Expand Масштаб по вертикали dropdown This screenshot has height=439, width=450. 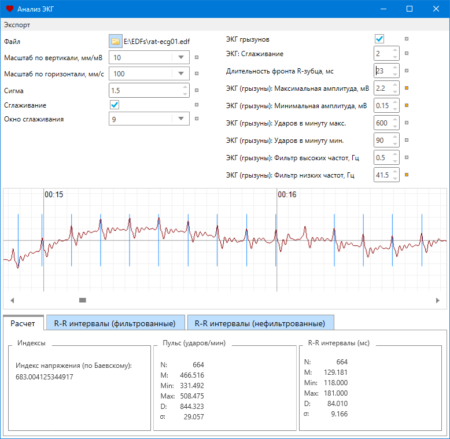tap(181, 57)
